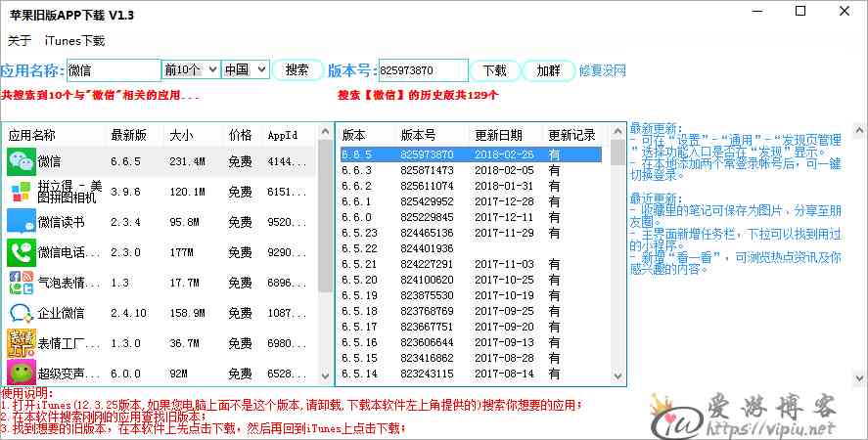Click version number 825871473
The image size is (868, 440).
pos(427,170)
